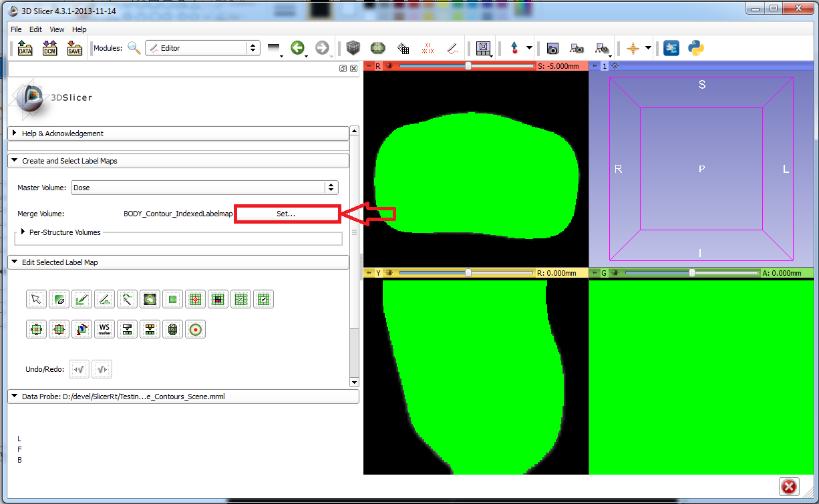Click the WS marker watershed tool
819x504 pixels.
104,329
